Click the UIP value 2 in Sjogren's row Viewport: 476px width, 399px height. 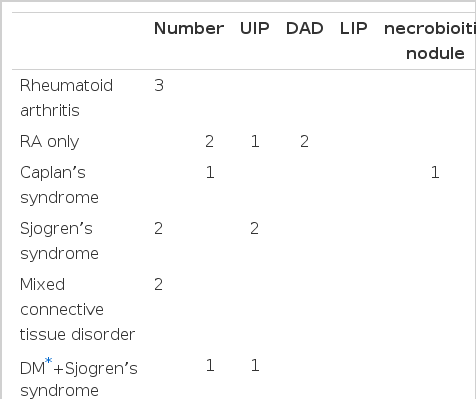click(254, 229)
